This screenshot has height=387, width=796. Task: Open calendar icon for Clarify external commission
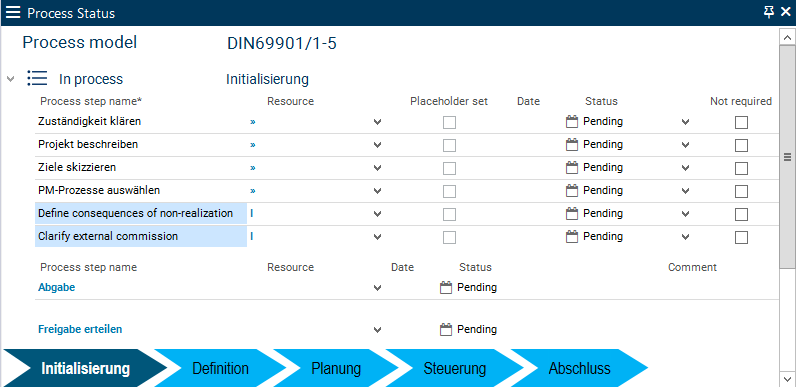(572, 236)
